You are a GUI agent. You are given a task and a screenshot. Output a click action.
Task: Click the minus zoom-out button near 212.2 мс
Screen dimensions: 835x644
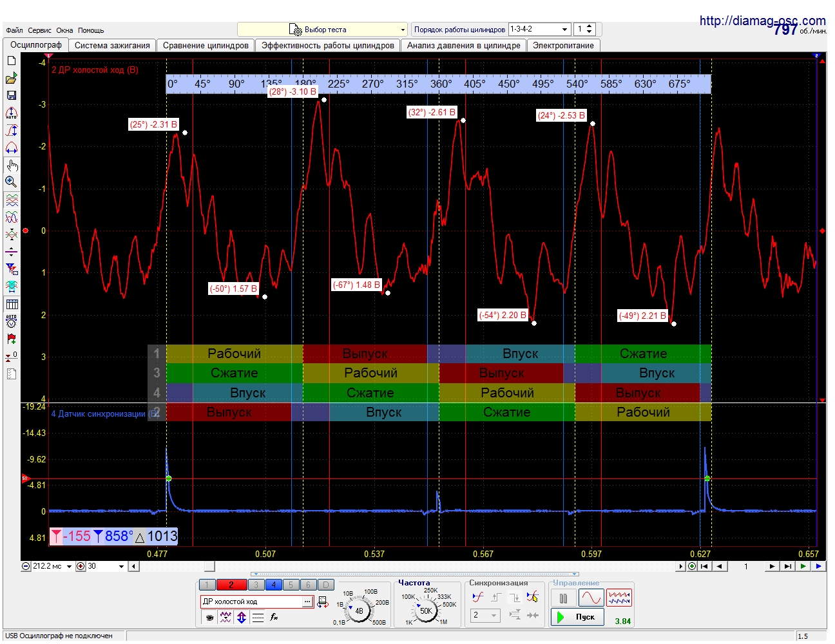[26, 567]
